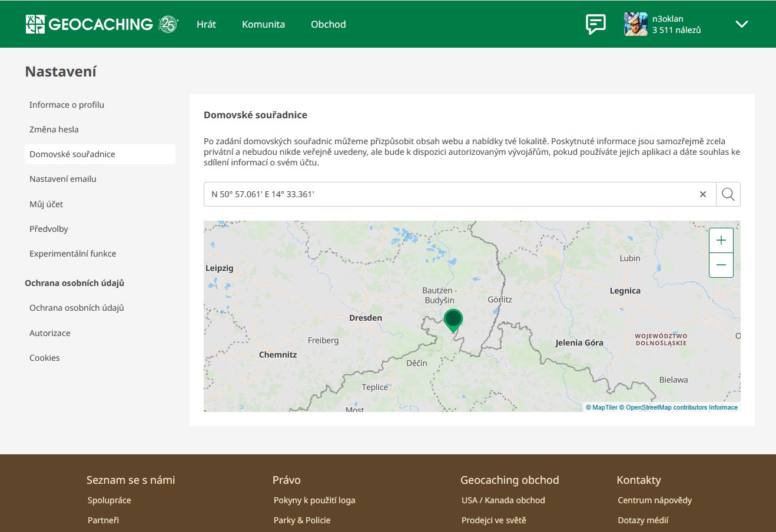Select Cookies in privacy sidebar
The width and height of the screenshot is (776, 532).
tap(45, 358)
